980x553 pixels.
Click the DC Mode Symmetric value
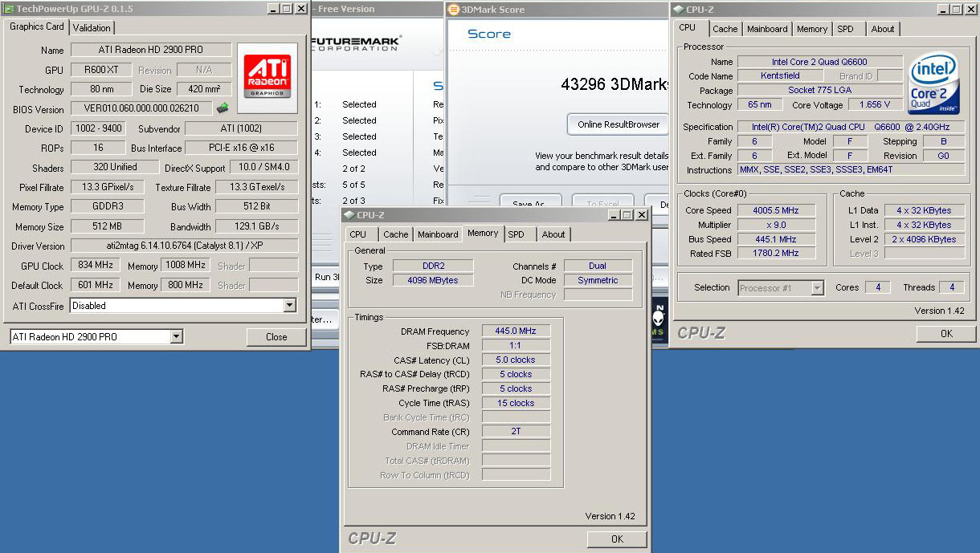click(x=598, y=280)
